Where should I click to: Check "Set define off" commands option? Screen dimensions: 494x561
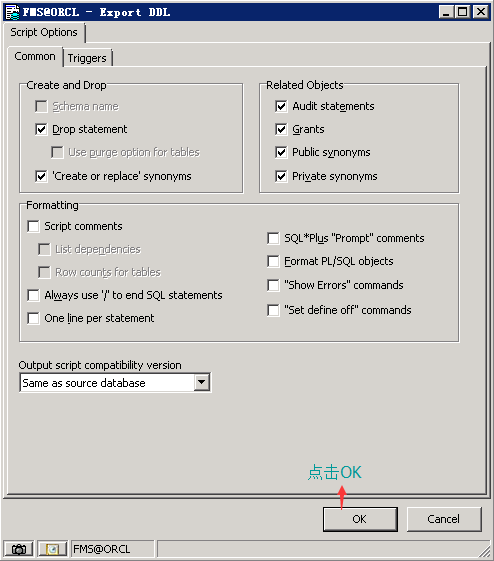(273, 310)
